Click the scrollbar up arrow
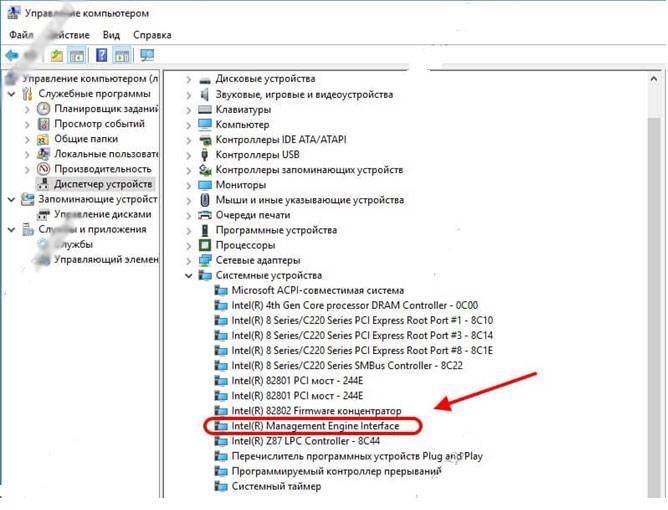668x510 pixels. pyautogui.click(x=655, y=79)
